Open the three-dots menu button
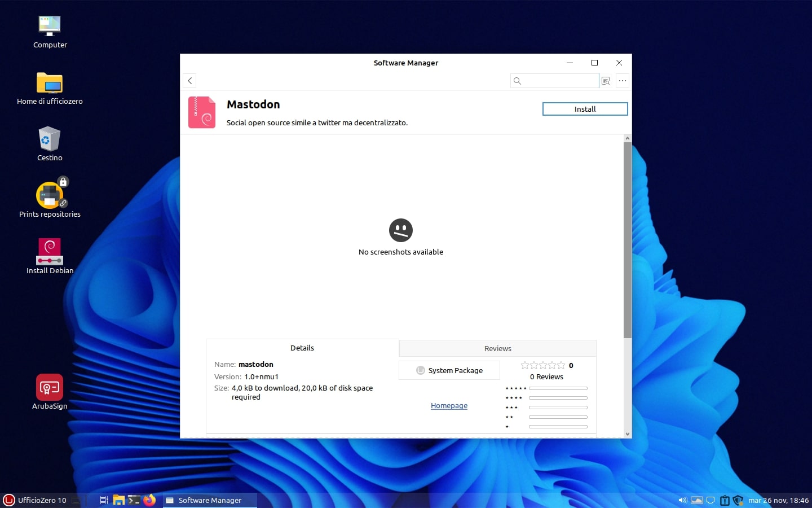812x508 pixels. click(623, 81)
